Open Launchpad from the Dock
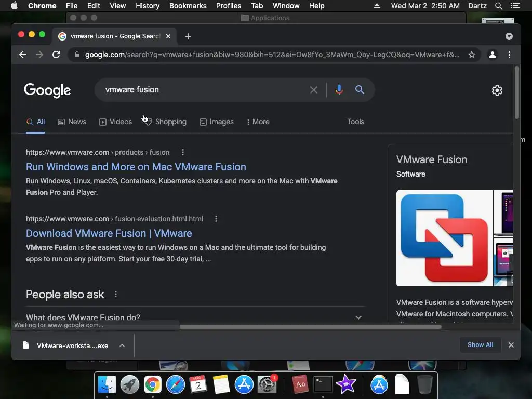The image size is (532, 399). (129, 384)
